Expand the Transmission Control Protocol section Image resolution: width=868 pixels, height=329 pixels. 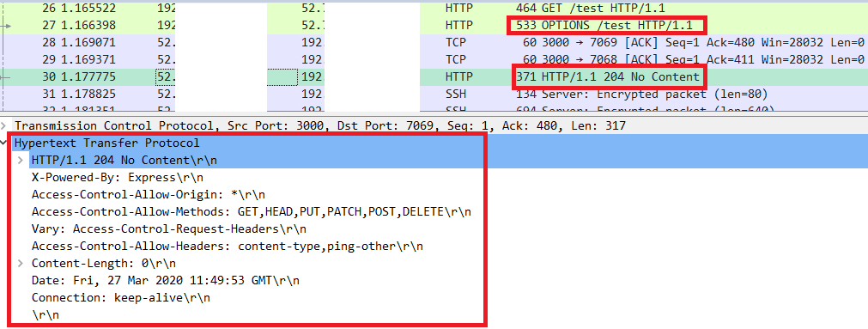(x=4, y=125)
